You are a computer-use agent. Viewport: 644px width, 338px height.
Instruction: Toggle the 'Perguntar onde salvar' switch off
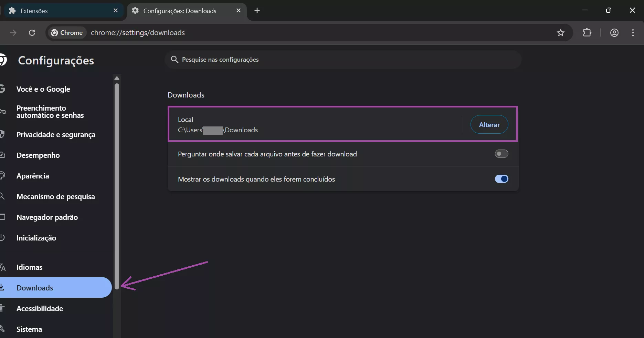(x=501, y=154)
